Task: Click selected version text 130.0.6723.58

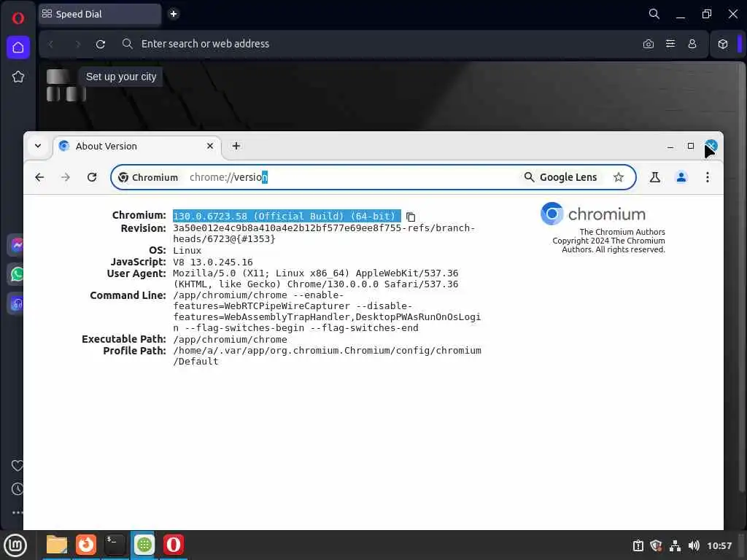Action: (x=209, y=216)
